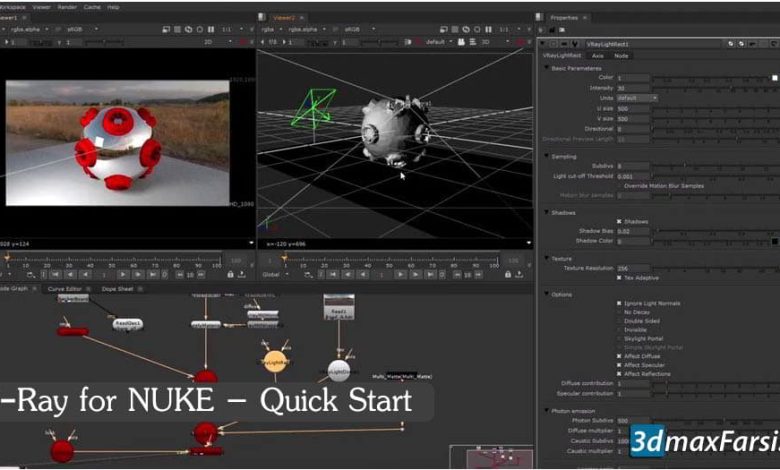Click Viewer1 timeline lock icon

coord(230,275)
